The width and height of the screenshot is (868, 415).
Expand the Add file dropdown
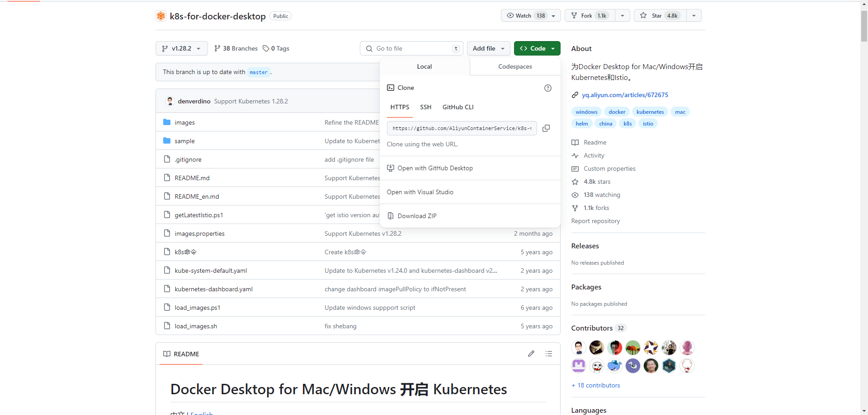point(488,48)
